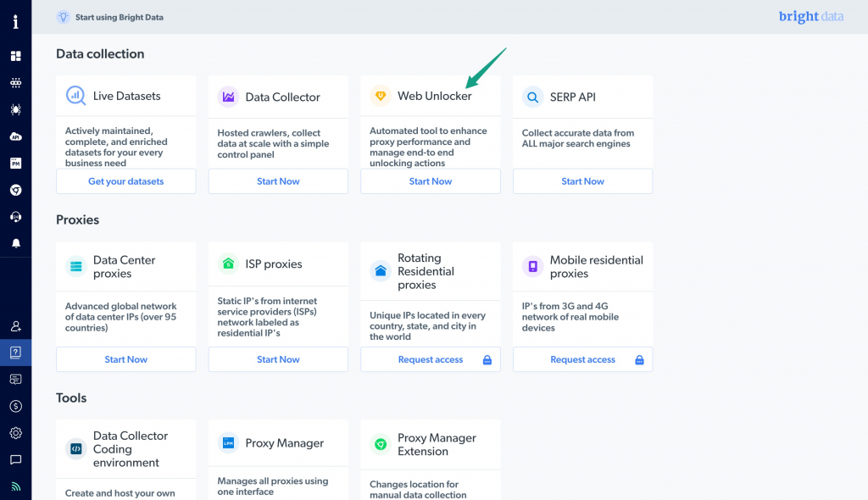Click the Data Center proxies title
This screenshot has height=500, width=868.
pyautogui.click(x=124, y=266)
